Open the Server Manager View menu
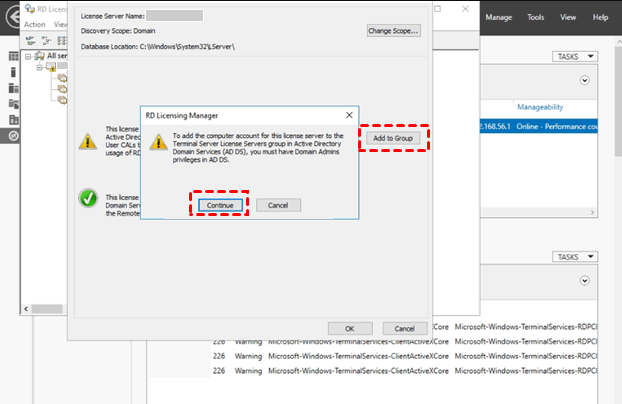This screenshot has width=622, height=404. click(x=568, y=17)
